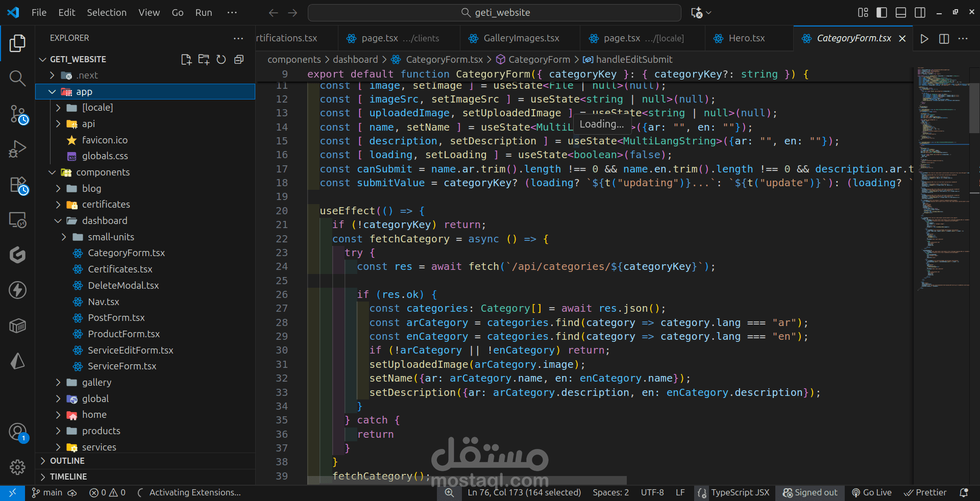Open Run and Debug view
980x501 pixels.
(17, 149)
